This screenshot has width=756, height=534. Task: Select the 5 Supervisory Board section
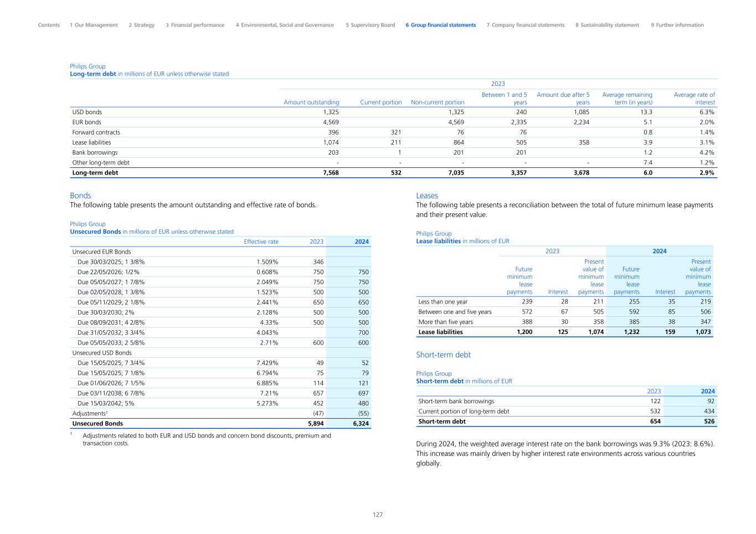click(x=371, y=25)
